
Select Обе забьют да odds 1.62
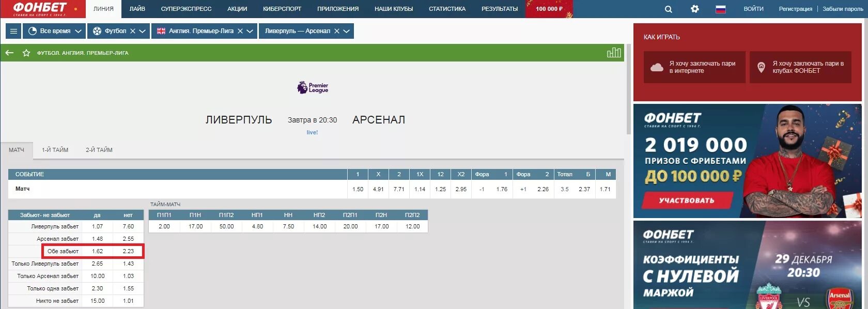(x=97, y=251)
